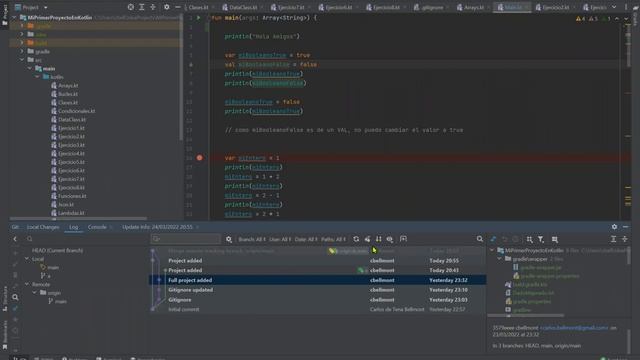Select Update Info tab in Git panel
Screen dimensions: 640x360
click(157, 227)
